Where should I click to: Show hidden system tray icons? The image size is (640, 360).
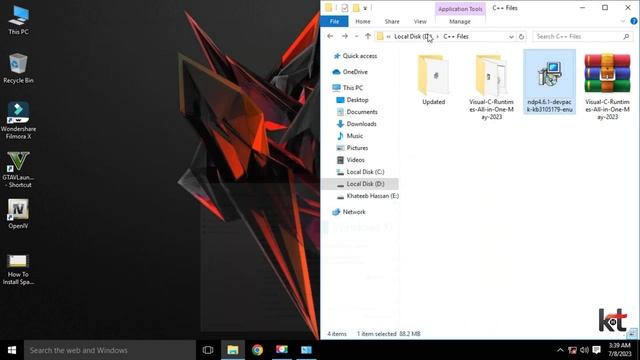(x=560, y=350)
